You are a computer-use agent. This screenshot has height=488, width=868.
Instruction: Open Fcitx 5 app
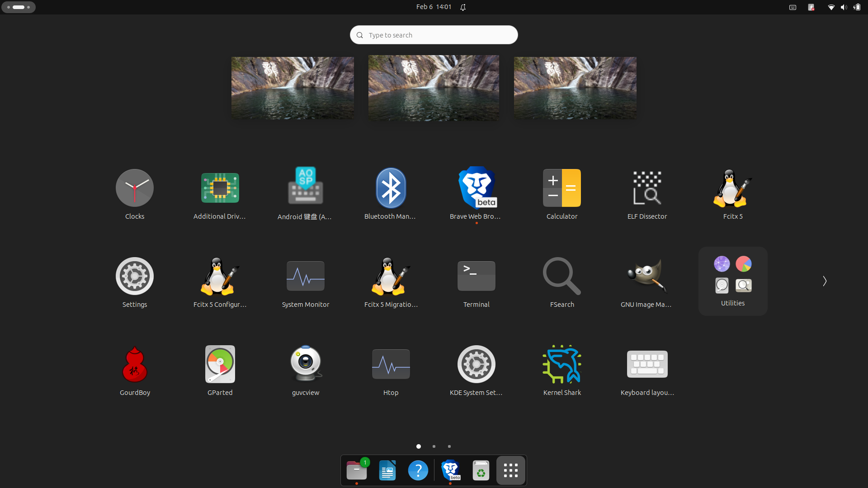733,194
